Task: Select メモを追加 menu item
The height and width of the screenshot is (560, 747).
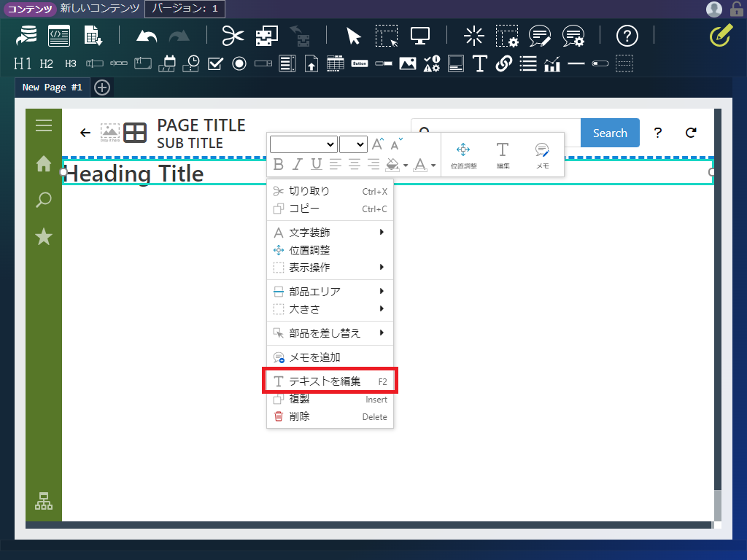Action: 330,357
